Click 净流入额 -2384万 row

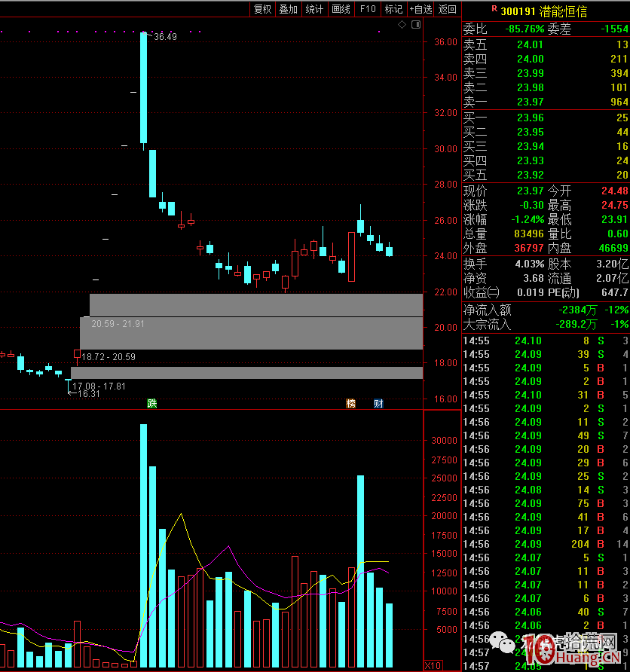point(546,310)
